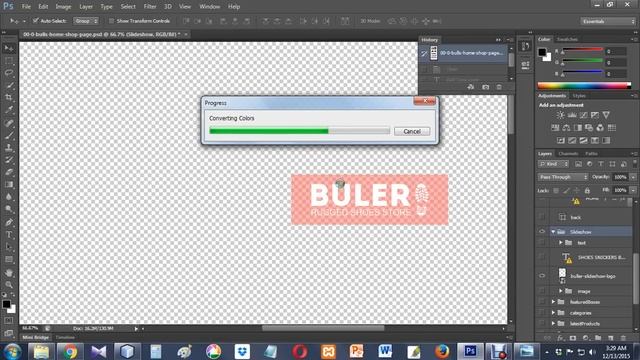Hide the Slideshow group layer
Viewport: 640px width, 360px height.
point(542,231)
